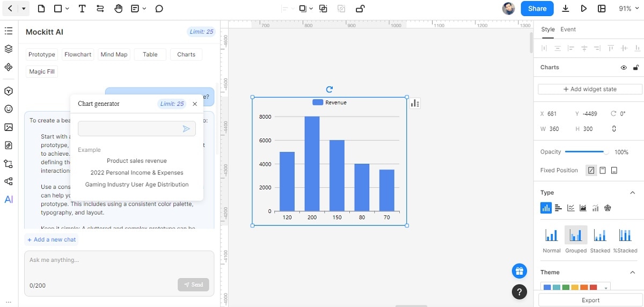Toggle the panel layout icon
Screen dimensions: 644x307
click(x=602, y=9)
